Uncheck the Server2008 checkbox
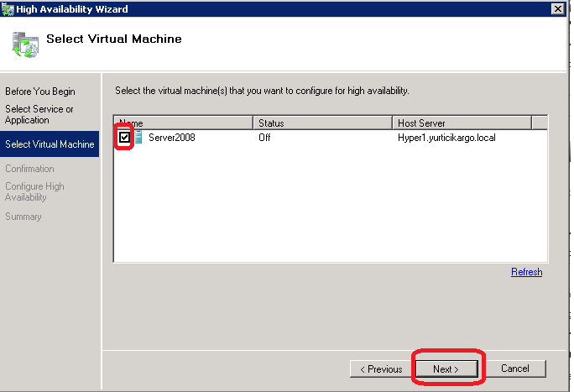Viewport: 574px width, 392px height. 125,138
